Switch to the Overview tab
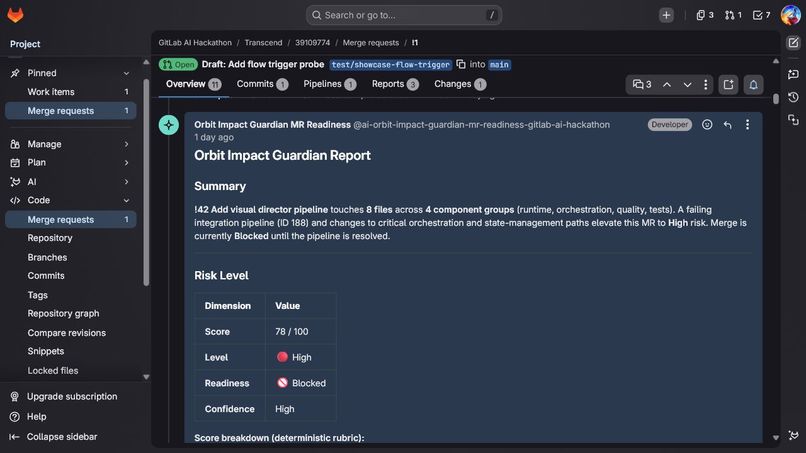 (193, 84)
